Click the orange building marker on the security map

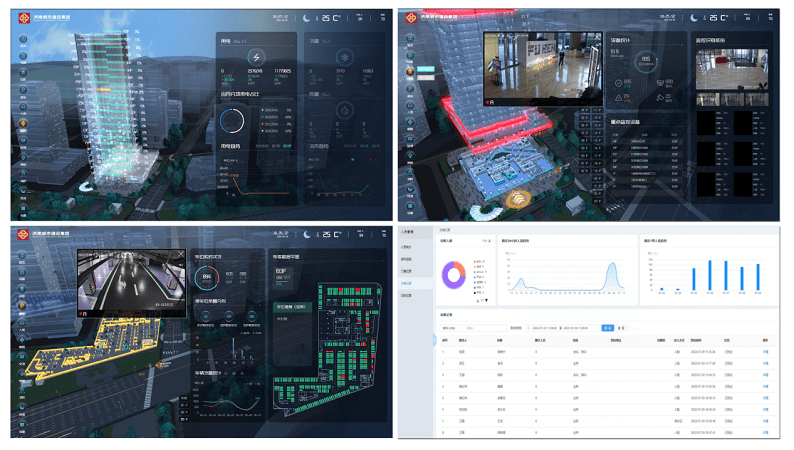[517, 198]
